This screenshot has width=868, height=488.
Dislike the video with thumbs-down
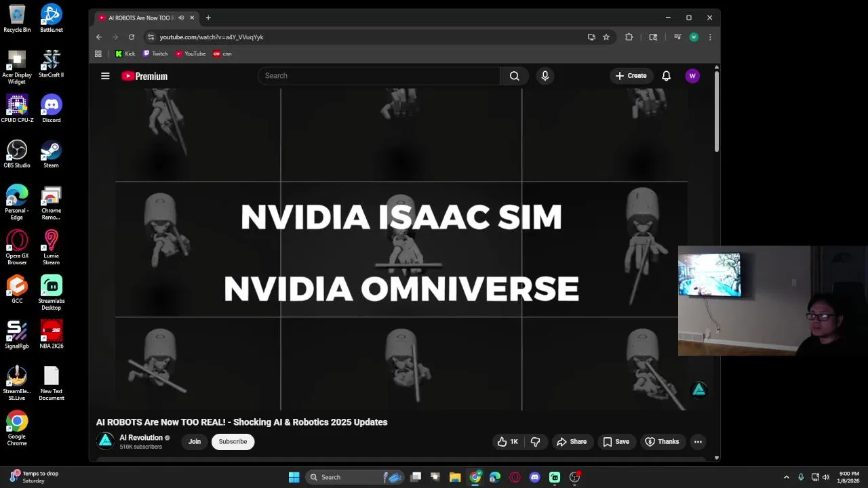pyautogui.click(x=535, y=442)
